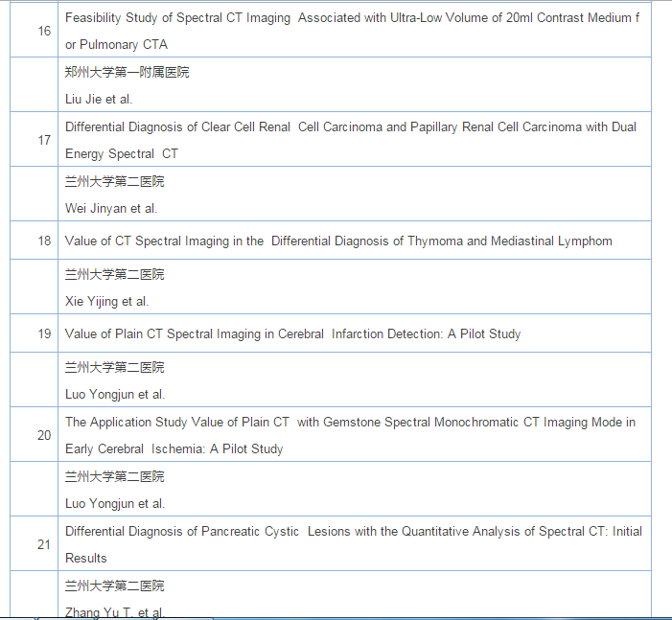Click 兰州大学第二医院 above Wei Jinyan
Screen dimensions: 672x620
click(x=114, y=182)
